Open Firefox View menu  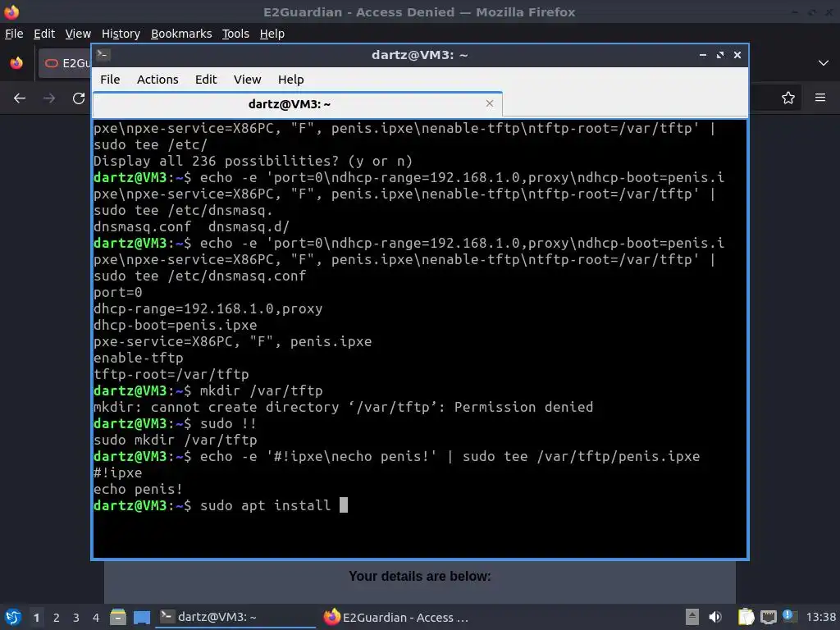(78, 34)
